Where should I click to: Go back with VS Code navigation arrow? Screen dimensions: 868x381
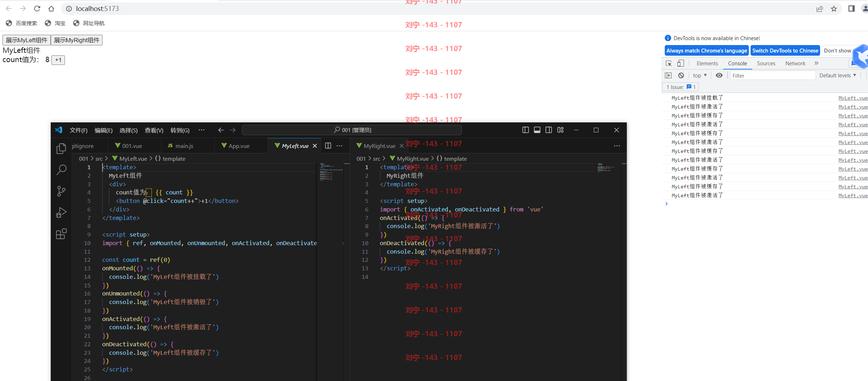tap(221, 130)
